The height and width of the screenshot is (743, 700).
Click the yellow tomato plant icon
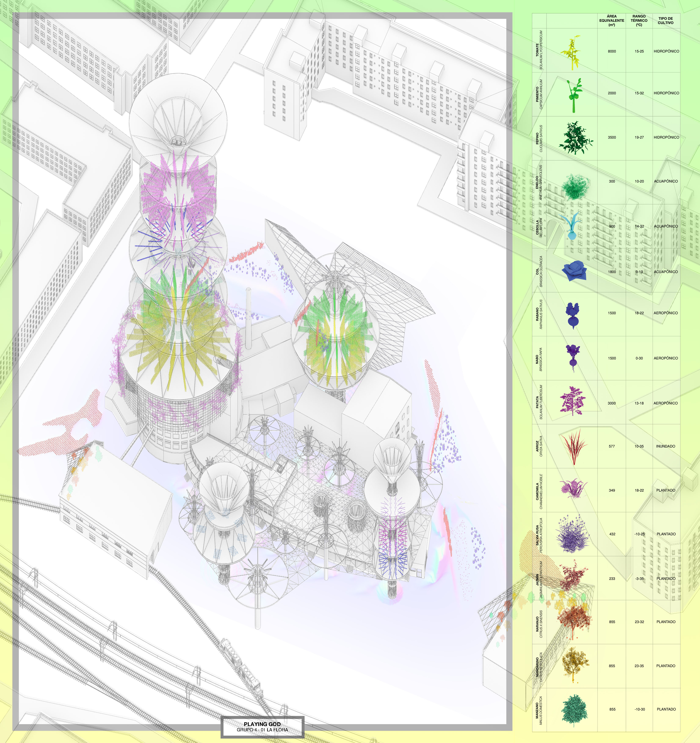click(573, 53)
